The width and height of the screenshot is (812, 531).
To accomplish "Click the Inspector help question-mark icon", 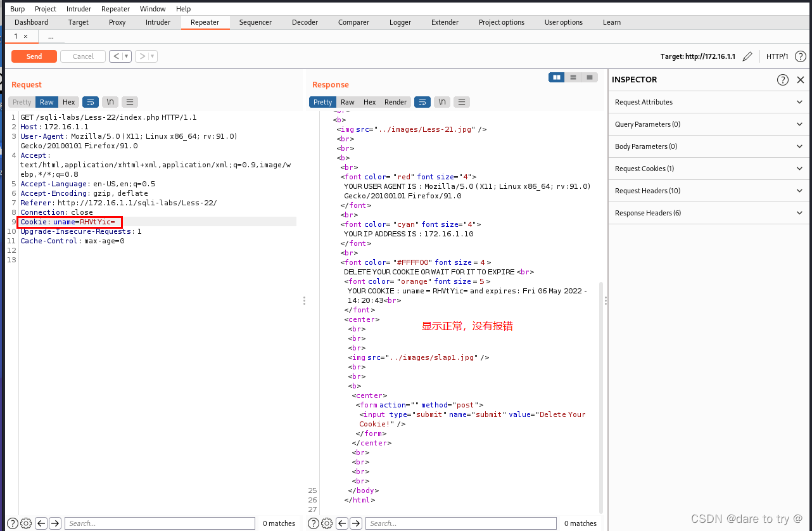I will point(783,79).
